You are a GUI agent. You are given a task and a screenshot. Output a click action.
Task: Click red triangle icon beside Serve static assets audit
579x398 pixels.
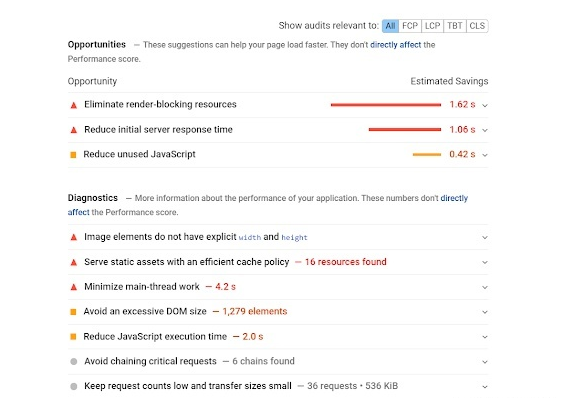74,263
